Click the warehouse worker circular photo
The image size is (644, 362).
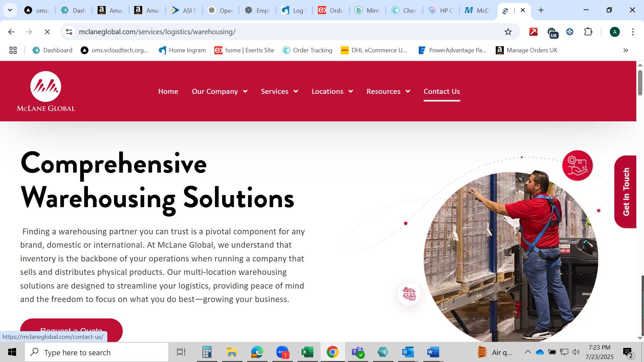click(x=511, y=257)
